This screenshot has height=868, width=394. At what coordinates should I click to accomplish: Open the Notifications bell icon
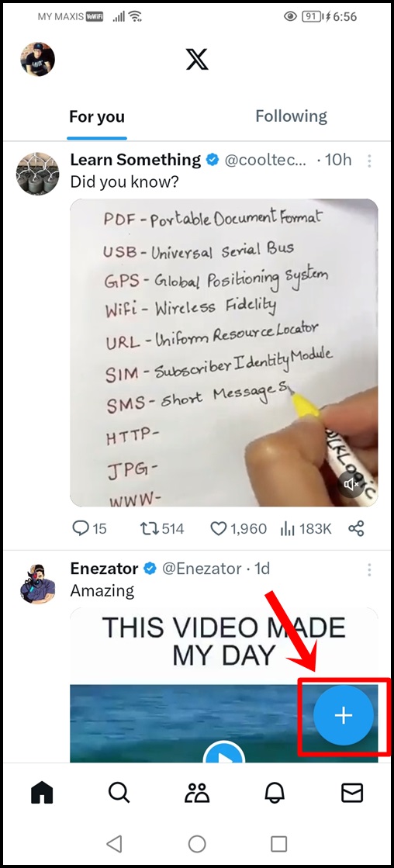pos(275,794)
